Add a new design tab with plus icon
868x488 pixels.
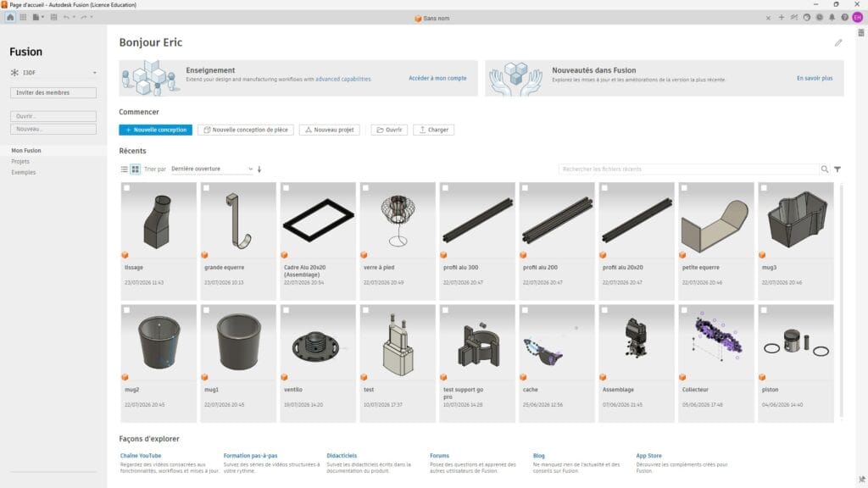pyautogui.click(x=781, y=18)
